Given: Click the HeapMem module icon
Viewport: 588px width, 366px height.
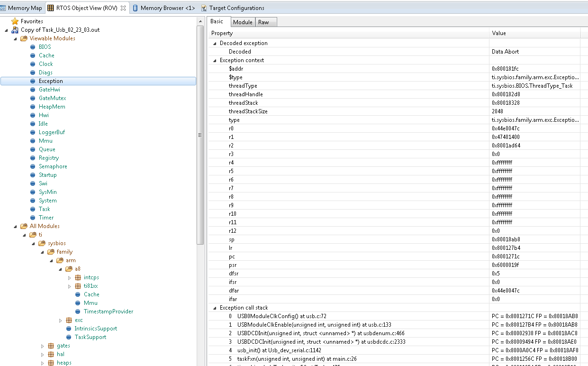Looking at the screenshot, I should 33,107.
